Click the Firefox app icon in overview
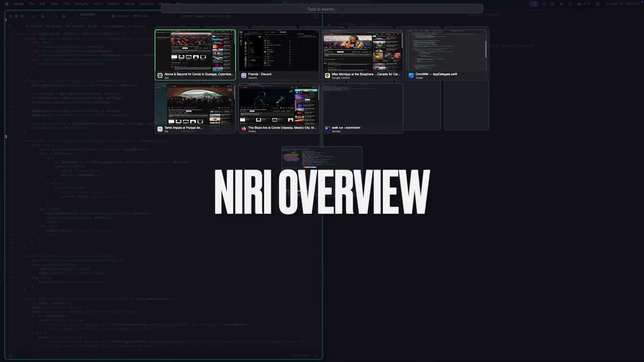The image size is (644, 362). click(244, 129)
